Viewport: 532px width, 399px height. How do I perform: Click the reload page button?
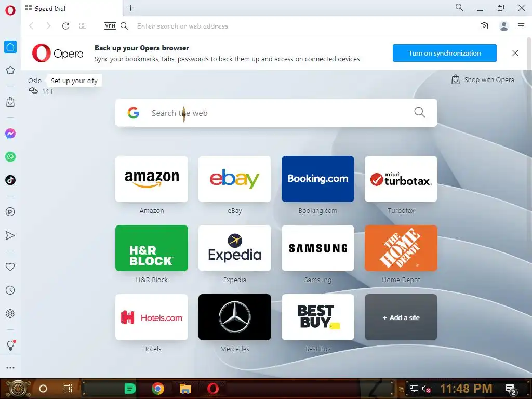[x=66, y=26]
